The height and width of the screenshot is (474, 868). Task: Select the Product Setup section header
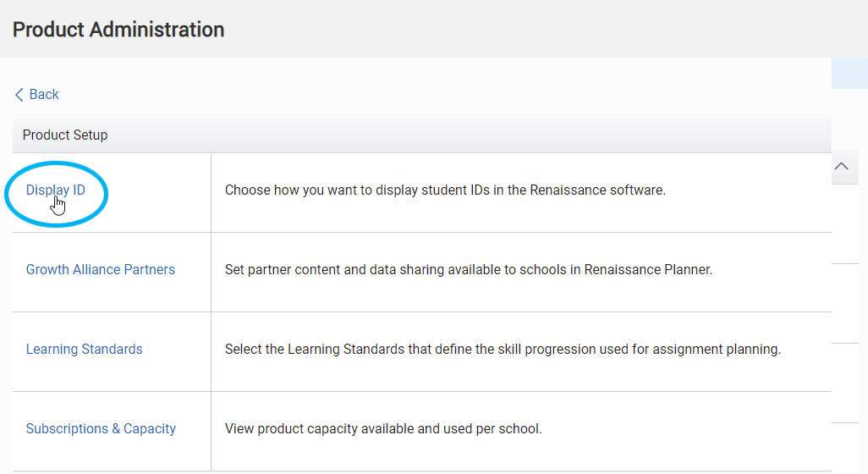click(422, 135)
